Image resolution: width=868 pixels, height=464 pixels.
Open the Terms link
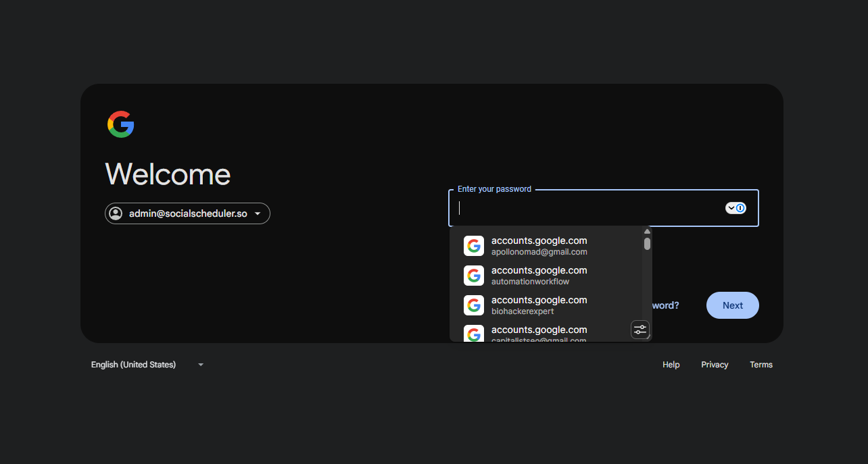point(761,365)
